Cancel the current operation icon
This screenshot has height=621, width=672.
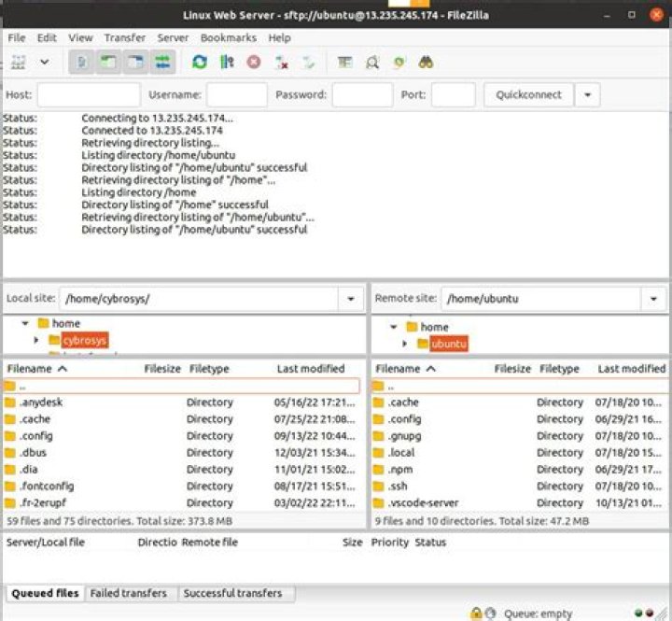point(253,63)
